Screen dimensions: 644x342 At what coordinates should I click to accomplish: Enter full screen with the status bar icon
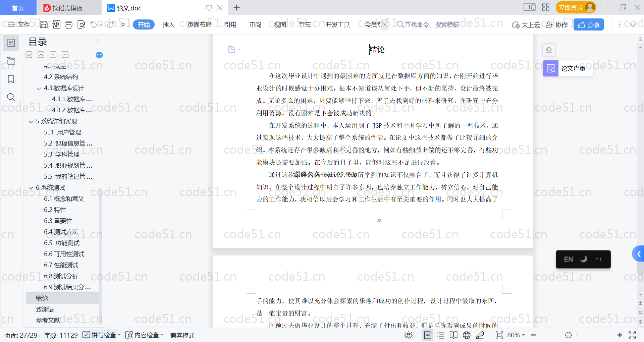pyautogui.click(x=632, y=335)
